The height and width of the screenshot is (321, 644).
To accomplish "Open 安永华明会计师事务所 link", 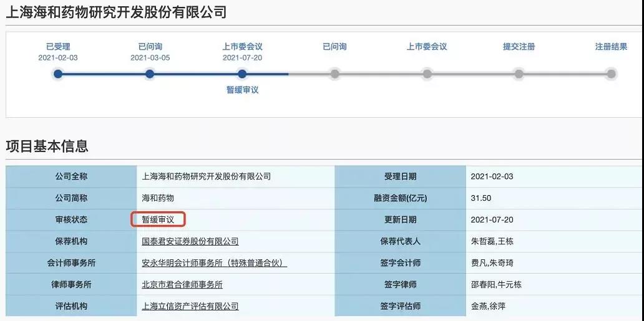I will coord(215,263).
